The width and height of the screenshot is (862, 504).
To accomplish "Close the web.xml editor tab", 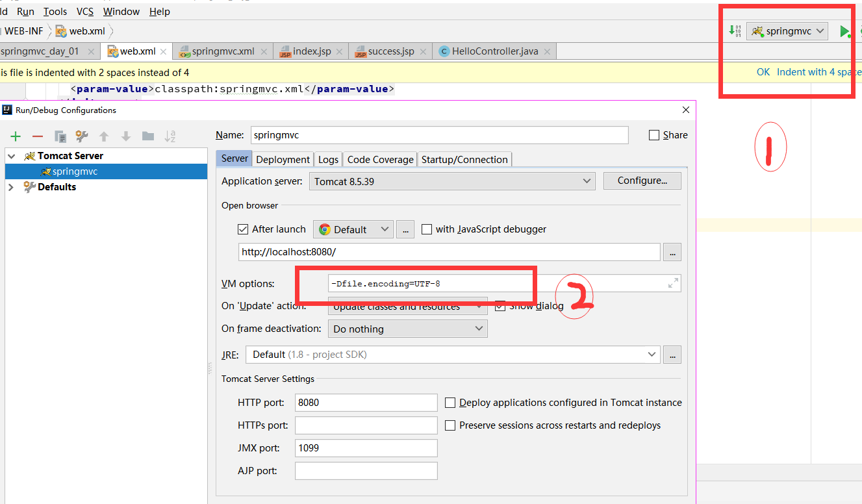I will 164,51.
